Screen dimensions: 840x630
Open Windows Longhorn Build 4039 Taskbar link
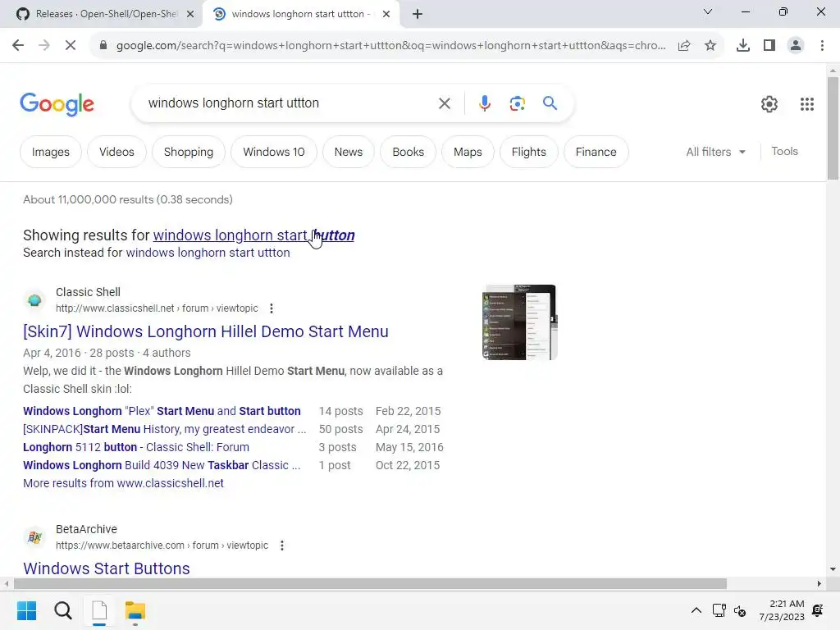pos(162,465)
